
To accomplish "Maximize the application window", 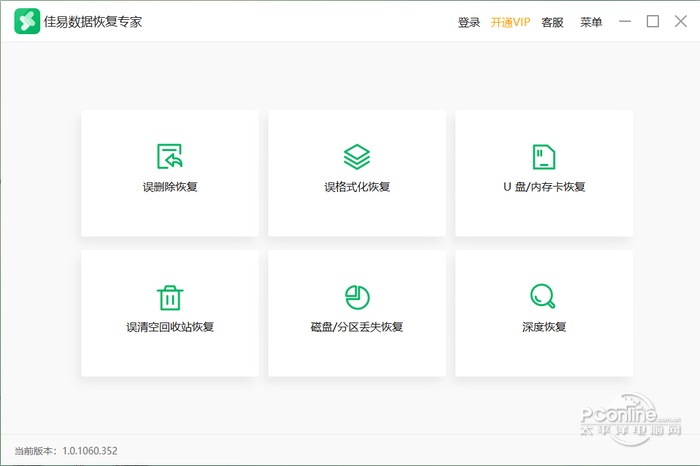I will 653,21.
